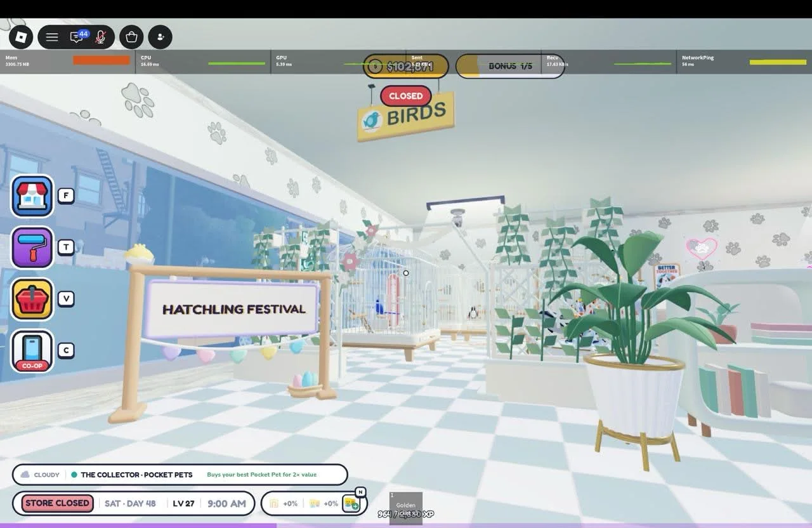Click the CLOSED badge above Birds sign
Image resolution: width=812 pixels, height=528 pixels.
[x=406, y=96]
